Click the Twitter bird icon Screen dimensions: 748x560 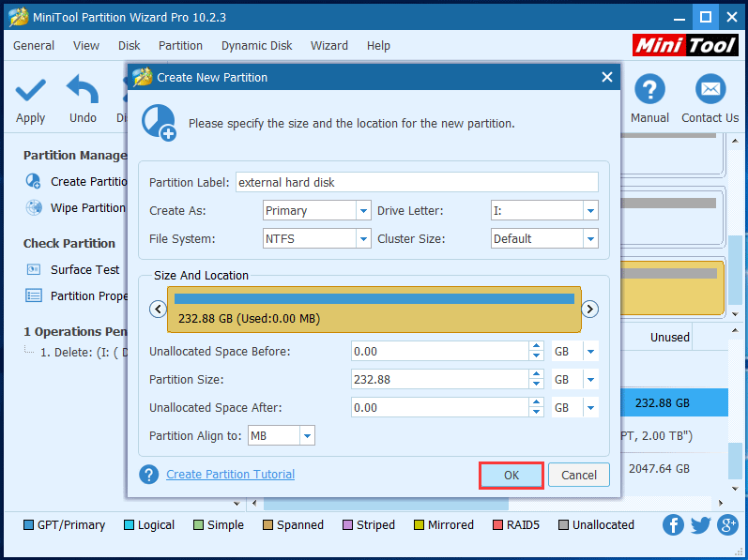pyautogui.click(x=700, y=525)
